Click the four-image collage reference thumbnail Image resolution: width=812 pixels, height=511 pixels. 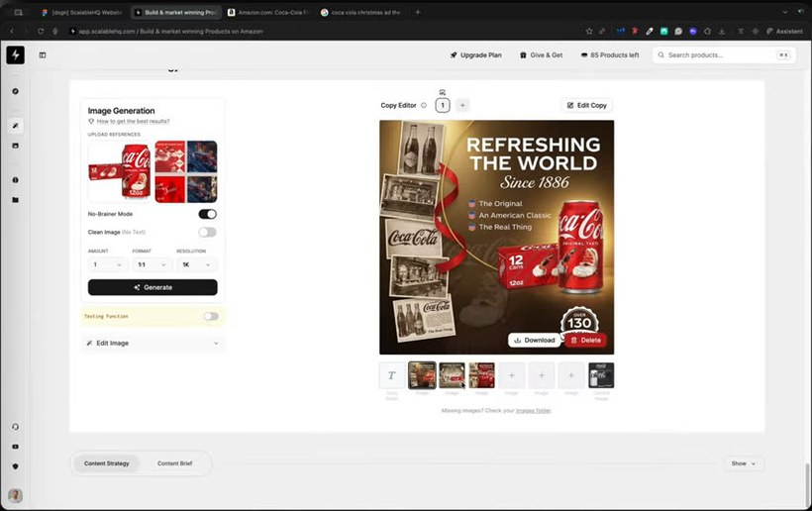186,171
